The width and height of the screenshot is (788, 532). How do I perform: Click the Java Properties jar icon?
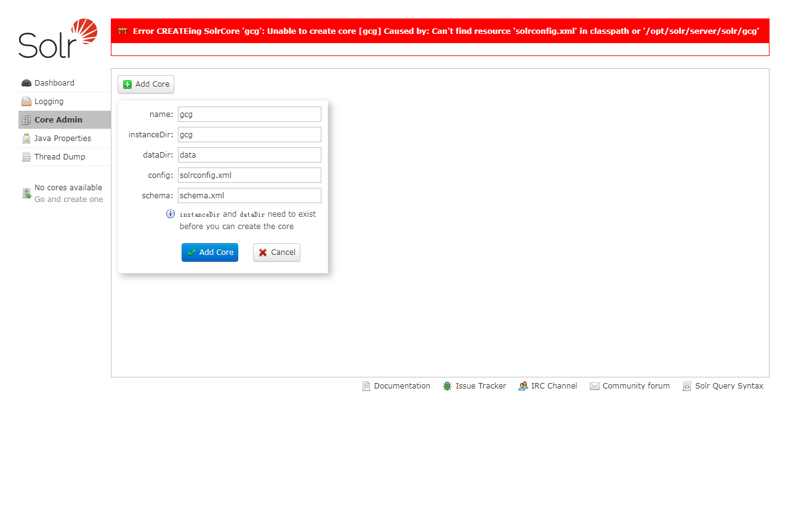pyautogui.click(x=26, y=139)
